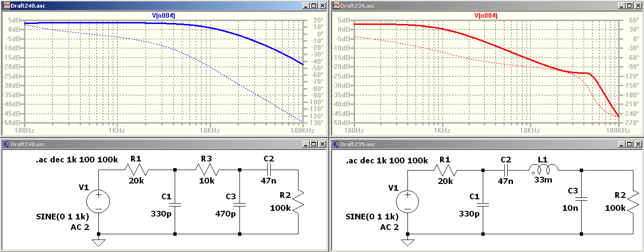The height and width of the screenshot is (252, 644).
Task: Click the .ac directive text in Draft240 schematic
Action: point(77,160)
